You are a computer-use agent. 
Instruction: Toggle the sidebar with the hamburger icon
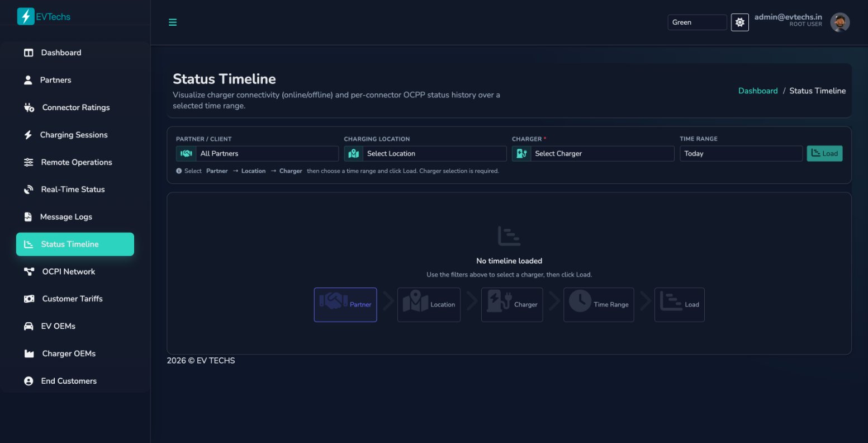point(172,22)
